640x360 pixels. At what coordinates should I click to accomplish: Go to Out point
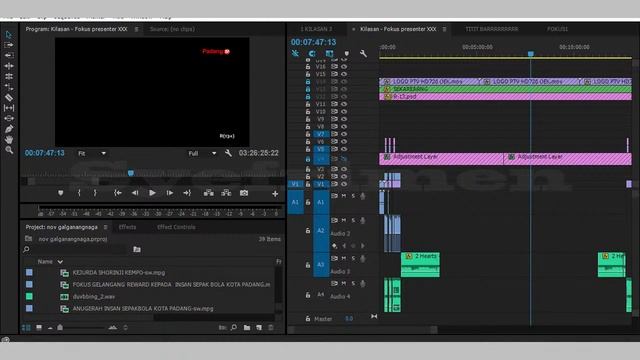click(x=187, y=193)
